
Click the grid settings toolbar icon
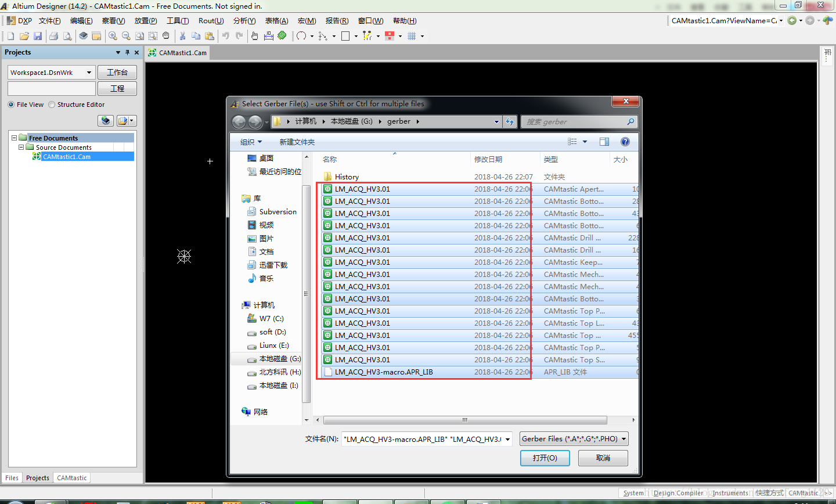tap(412, 36)
